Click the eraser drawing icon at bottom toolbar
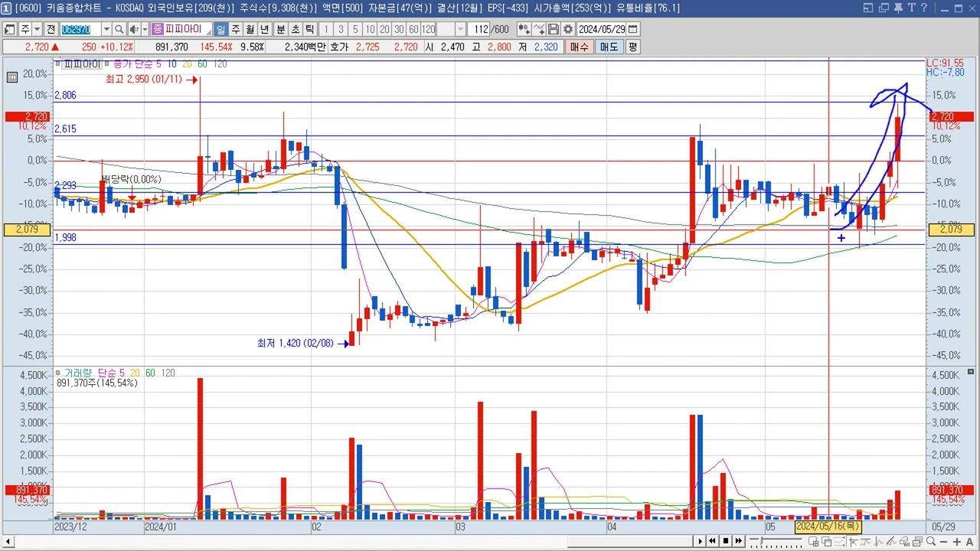980x551 pixels. pyautogui.click(x=904, y=542)
